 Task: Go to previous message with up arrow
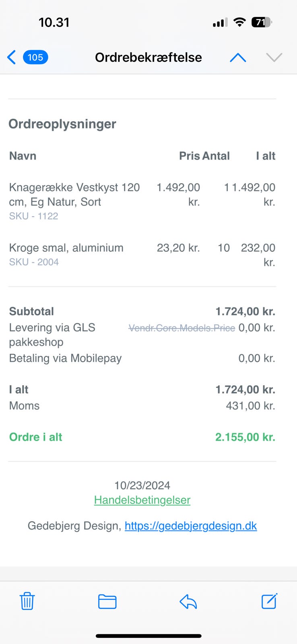pos(238,58)
